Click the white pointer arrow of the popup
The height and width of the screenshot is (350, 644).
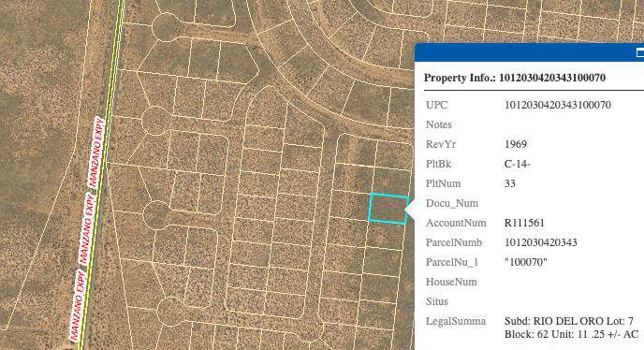(x=410, y=209)
